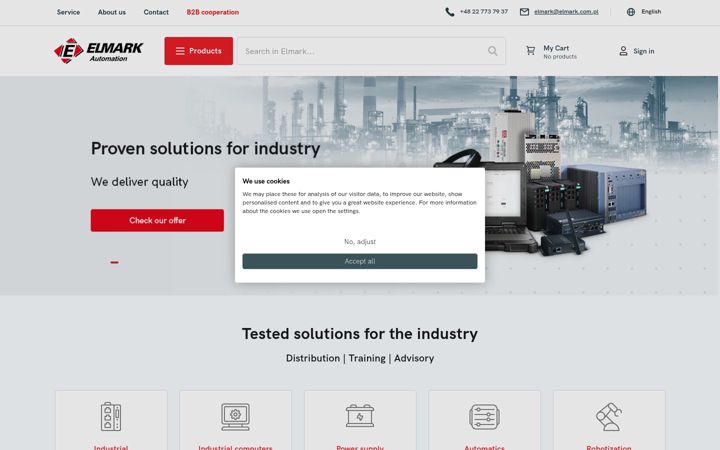
Task: Open the Products menu
Action: pyautogui.click(x=199, y=51)
